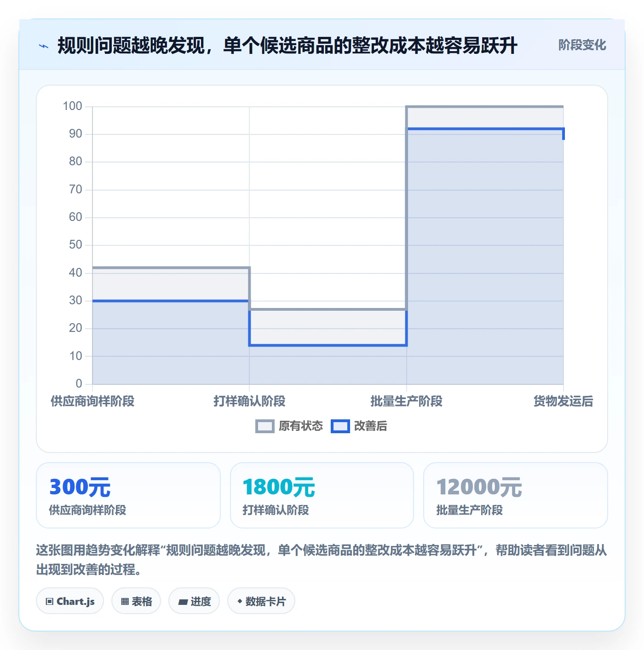Image resolution: width=644 pixels, height=650 pixels.
Task: Click the chart title starting with 规则问题越晚发现
Action: click(x=287, y=46)
